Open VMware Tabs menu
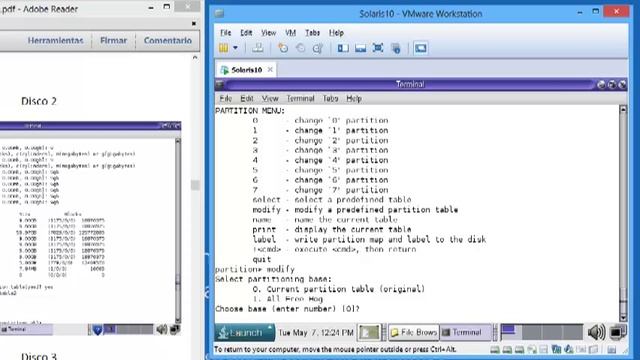 point(312,33)
